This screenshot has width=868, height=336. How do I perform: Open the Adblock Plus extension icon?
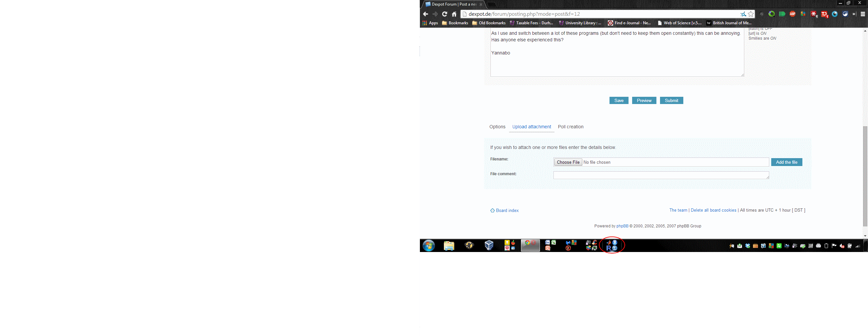(793, 14)
